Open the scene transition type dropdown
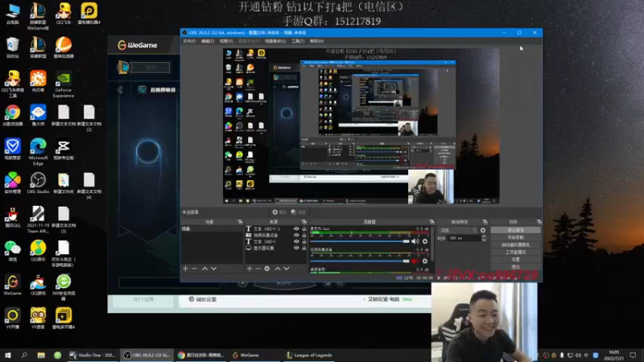 (x=457, y=230)
